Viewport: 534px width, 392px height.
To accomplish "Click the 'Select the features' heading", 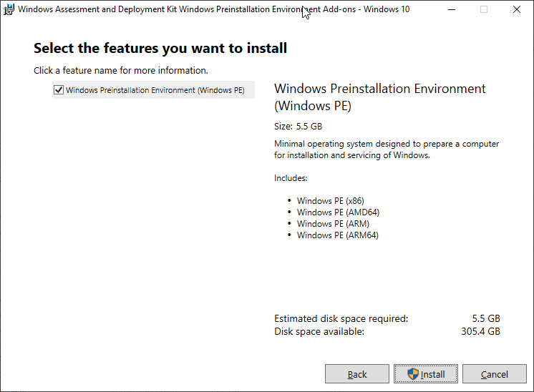I will 160,49.
